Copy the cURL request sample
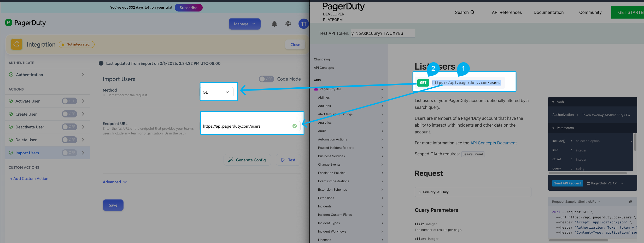Viewport: 644px width, 243px height. 630,202
